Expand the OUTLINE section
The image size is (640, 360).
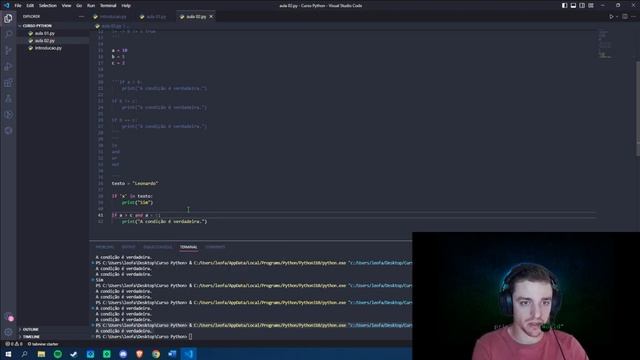pos(31,329)
